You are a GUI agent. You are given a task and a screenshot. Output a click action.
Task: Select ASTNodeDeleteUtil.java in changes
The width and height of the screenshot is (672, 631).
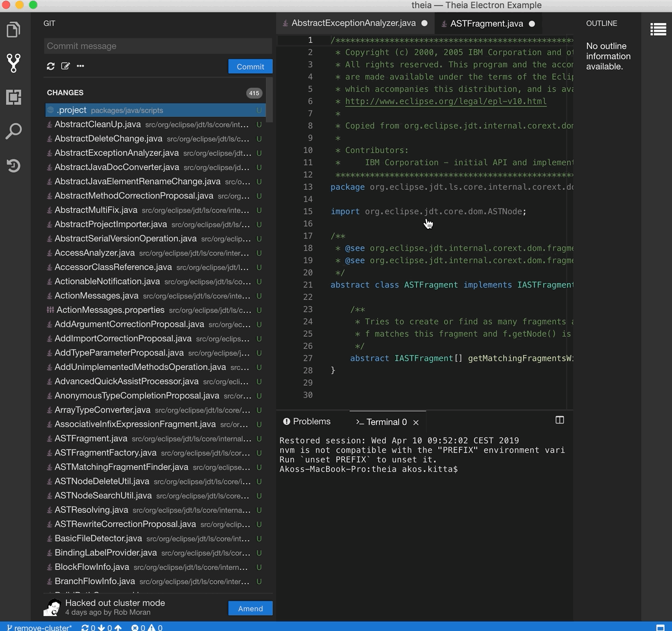pyautogui.click(x=155, y=481)
